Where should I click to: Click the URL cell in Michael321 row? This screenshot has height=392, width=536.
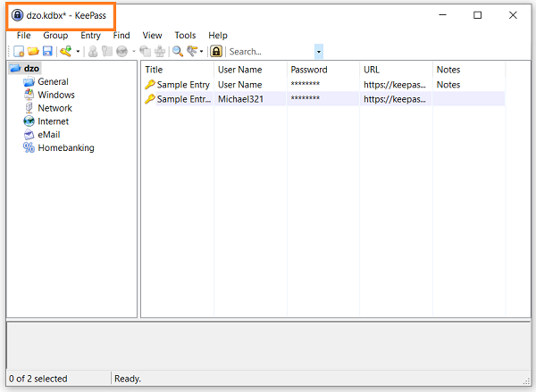[x=395, y=99]
